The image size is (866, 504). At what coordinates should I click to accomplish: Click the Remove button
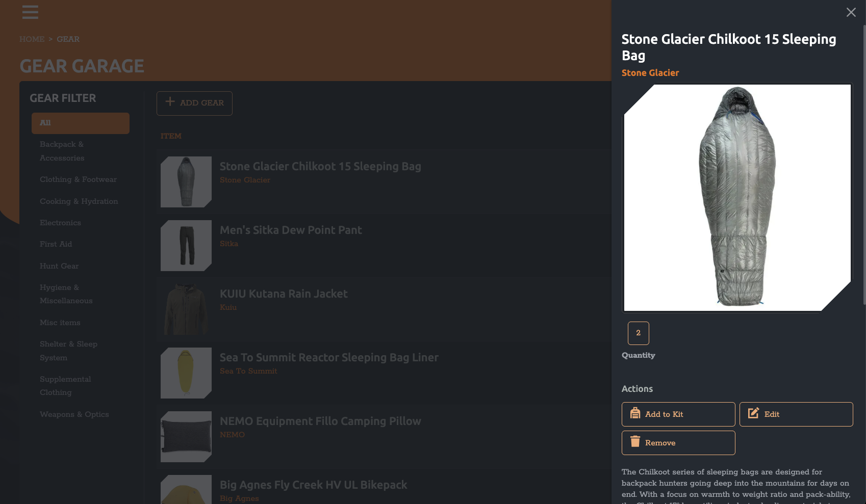pos(678,443)
